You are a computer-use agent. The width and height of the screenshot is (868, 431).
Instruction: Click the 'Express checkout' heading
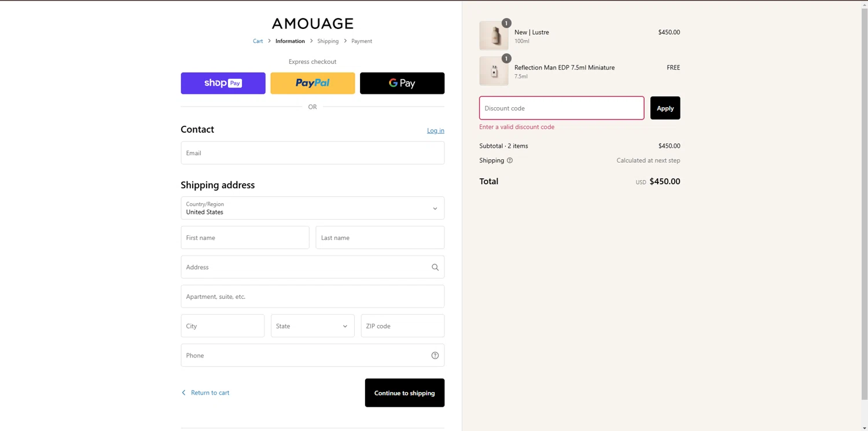pos(312,61)
